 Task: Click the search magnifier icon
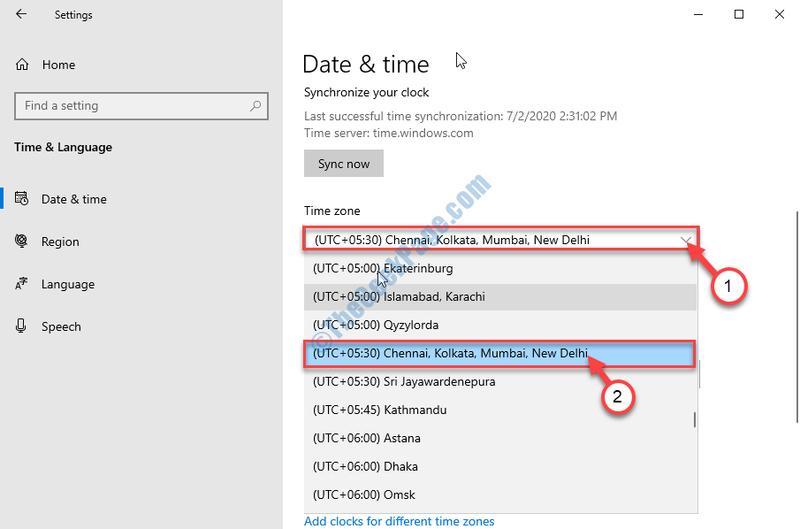click(x=256, y=106)
